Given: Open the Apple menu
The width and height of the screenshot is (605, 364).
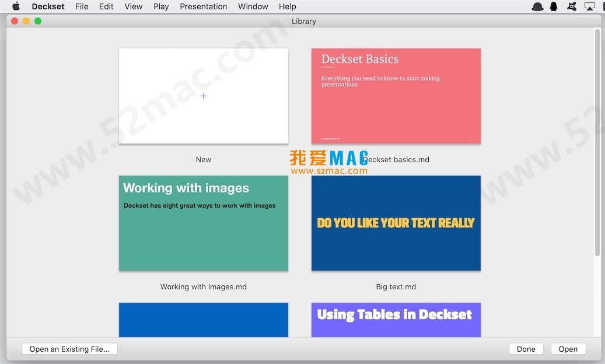Looking at the screenshot, I should pyautogui.click(x=16, y=6).
